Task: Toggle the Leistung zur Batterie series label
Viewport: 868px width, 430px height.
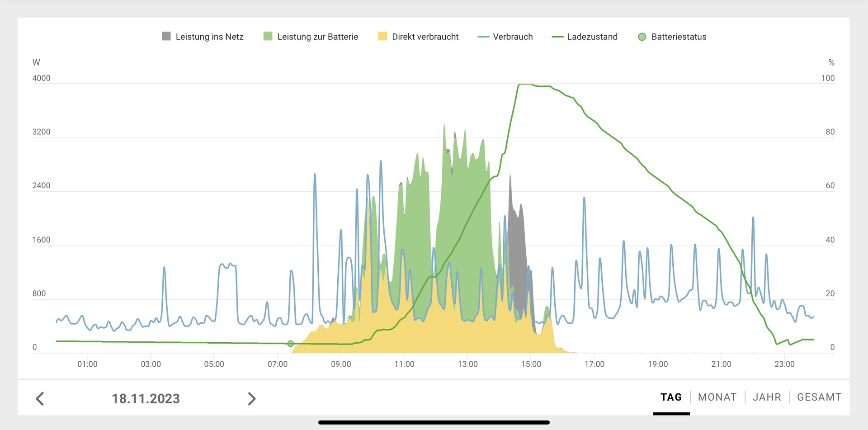Action: (x=317, y=37)
